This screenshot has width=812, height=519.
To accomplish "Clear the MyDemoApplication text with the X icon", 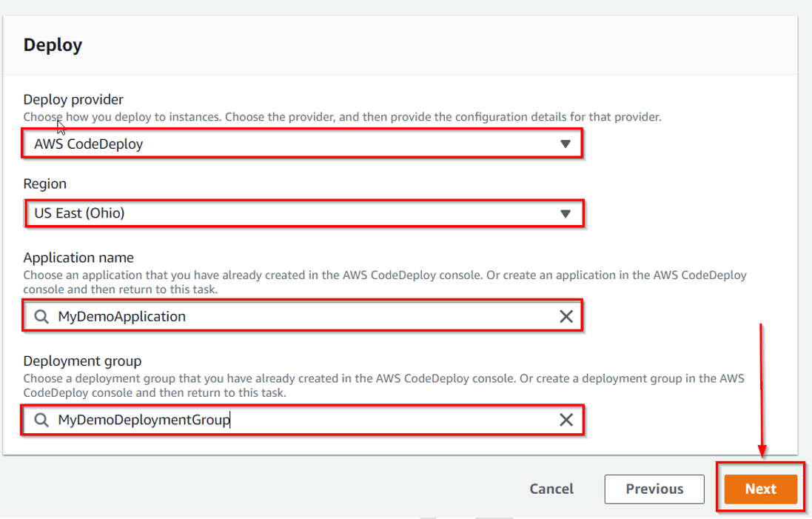I will (566, 316).
